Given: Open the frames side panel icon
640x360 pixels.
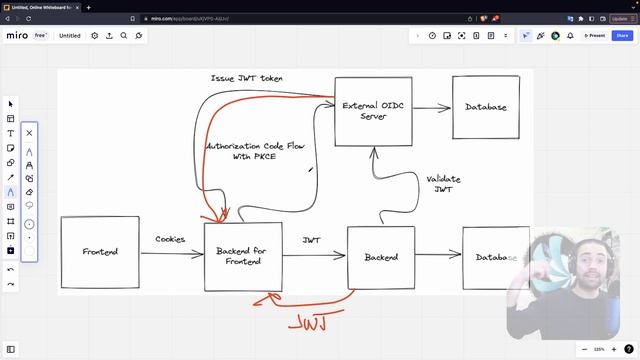Looking at the screenshot, I should [x=11, y=349].
